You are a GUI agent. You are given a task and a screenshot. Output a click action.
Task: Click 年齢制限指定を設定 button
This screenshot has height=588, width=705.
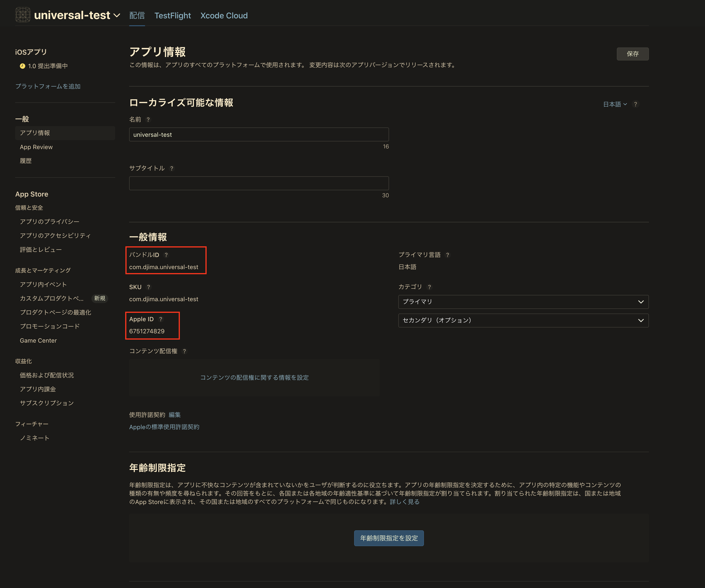389,538
